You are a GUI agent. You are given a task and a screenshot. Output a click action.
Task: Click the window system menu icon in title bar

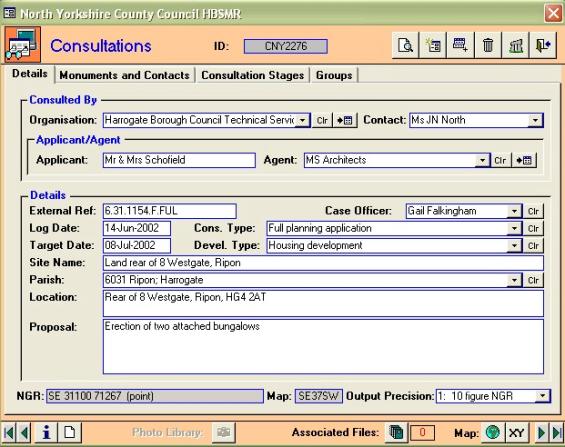[9, 13]
